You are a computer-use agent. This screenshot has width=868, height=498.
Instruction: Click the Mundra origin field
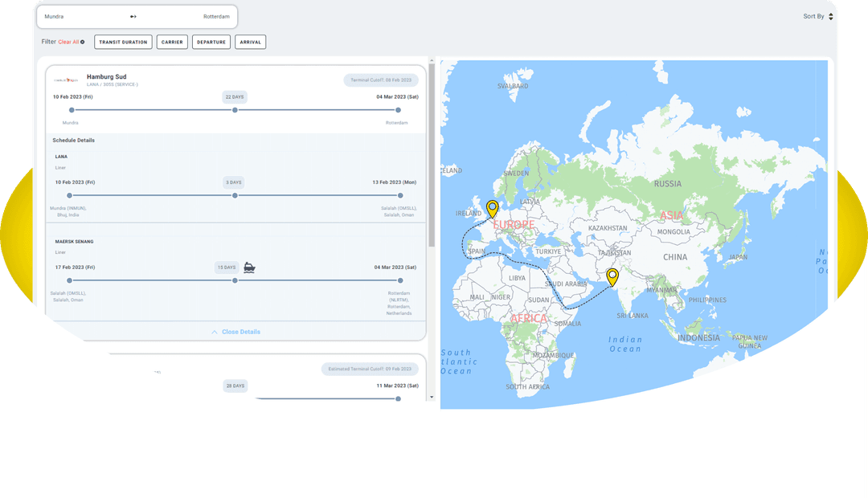tap(55, 16)
